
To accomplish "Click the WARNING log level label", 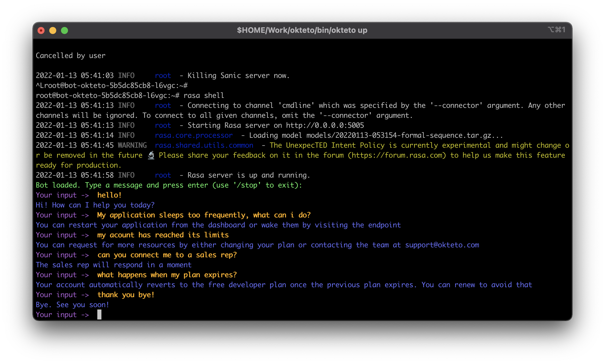I will point(132,145).
